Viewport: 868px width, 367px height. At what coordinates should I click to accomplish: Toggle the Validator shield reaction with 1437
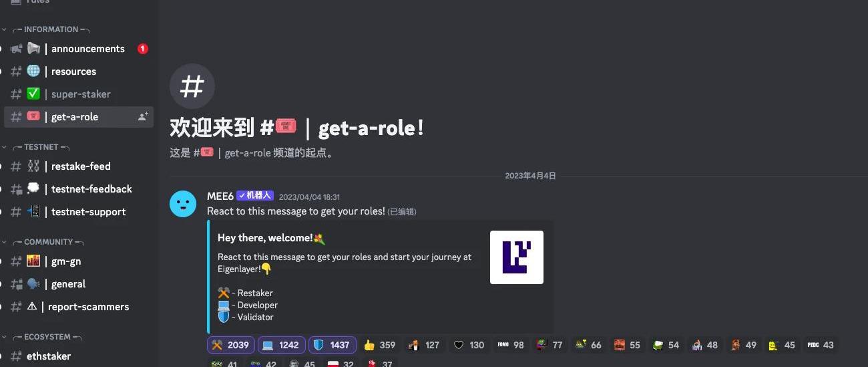tap(332, 345)
